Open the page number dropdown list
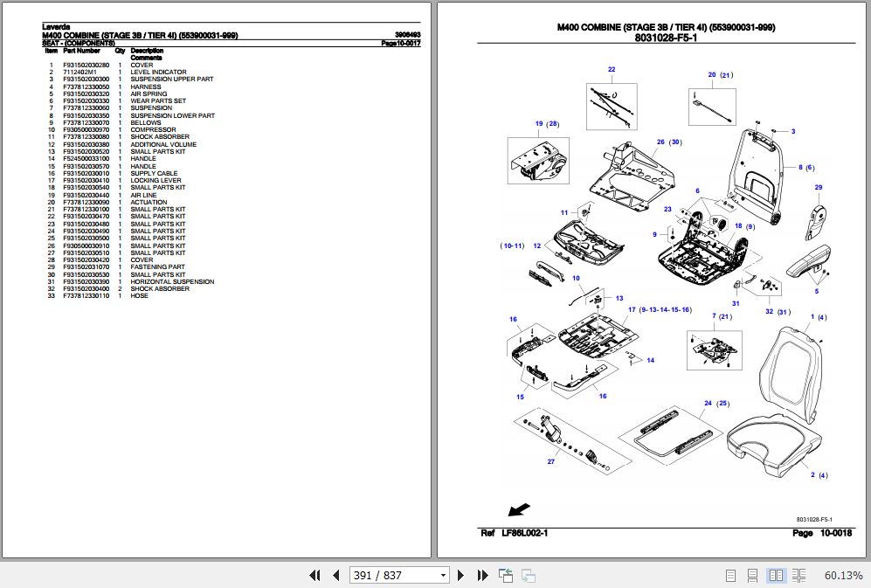The height and width of the screenshot is (588, 871). pyautogui.click(x=441, y=575)
